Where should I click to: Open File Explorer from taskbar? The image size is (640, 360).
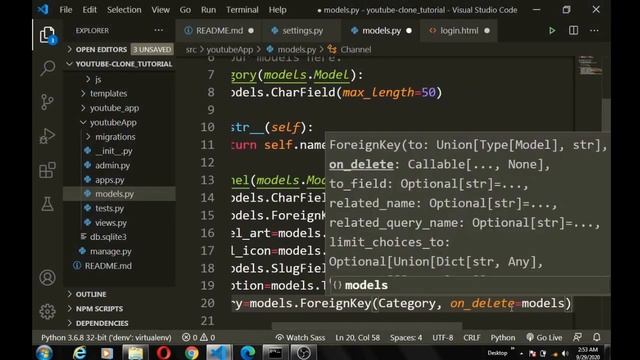click(x=135, y=353)
